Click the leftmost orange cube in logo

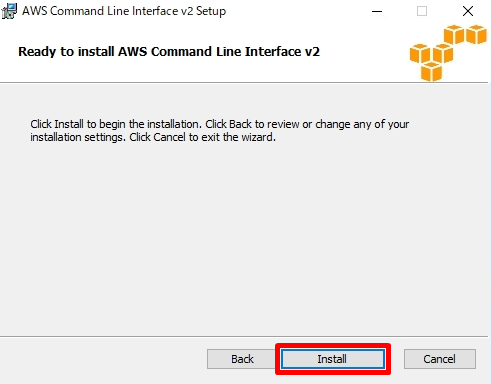point(420,53)
